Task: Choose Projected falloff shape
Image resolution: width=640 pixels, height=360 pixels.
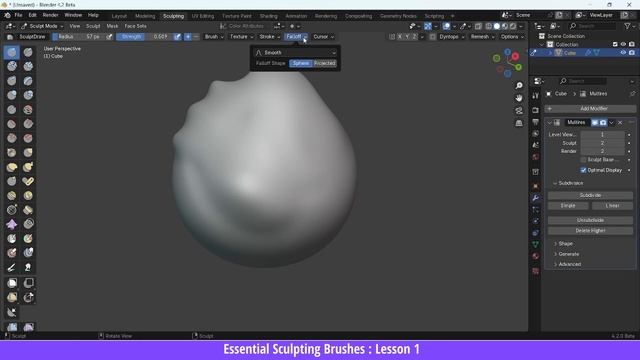Action: click(x=325, y=63)
